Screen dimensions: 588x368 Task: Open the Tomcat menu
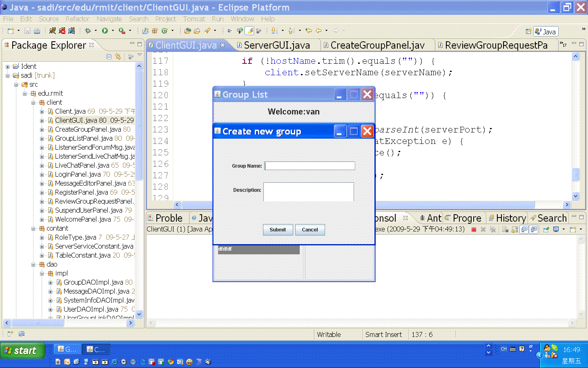[x=194, y=19]
